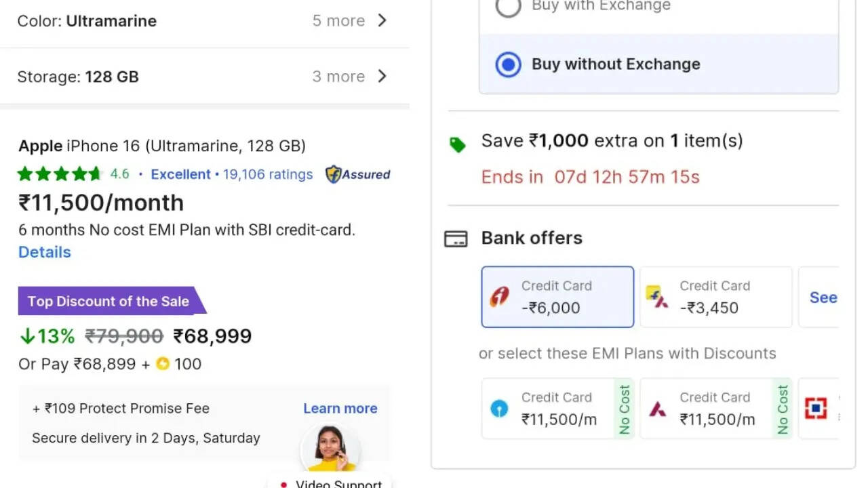Image resolution: width=868 pixels, height=488 pixels.
Task: Choose the SBI ₹11,500/m No Cost EMI plan
Action: coord(557,409)
